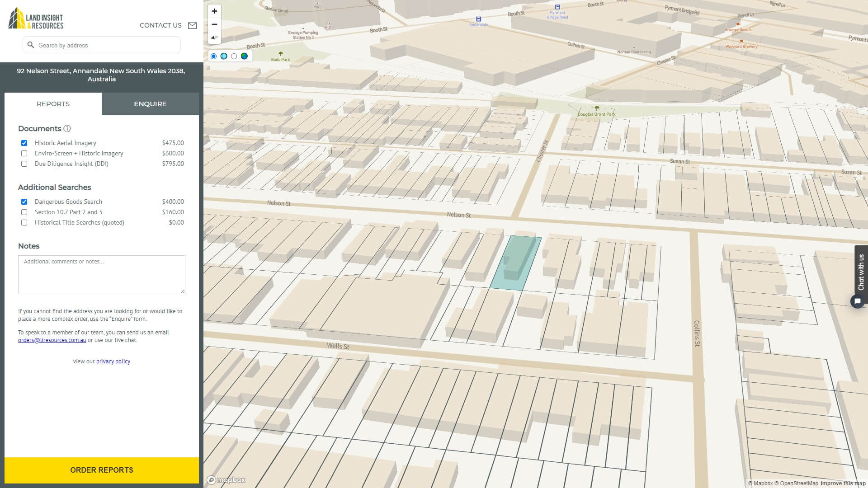Viewport: 868px width, 488px height.
Task: Click the Badu Park tree icon
Action: [281, 54]
